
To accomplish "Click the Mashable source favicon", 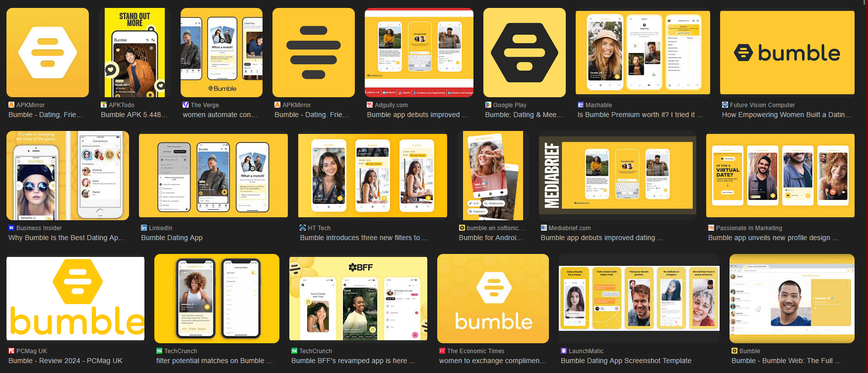I will click(581, 105).
